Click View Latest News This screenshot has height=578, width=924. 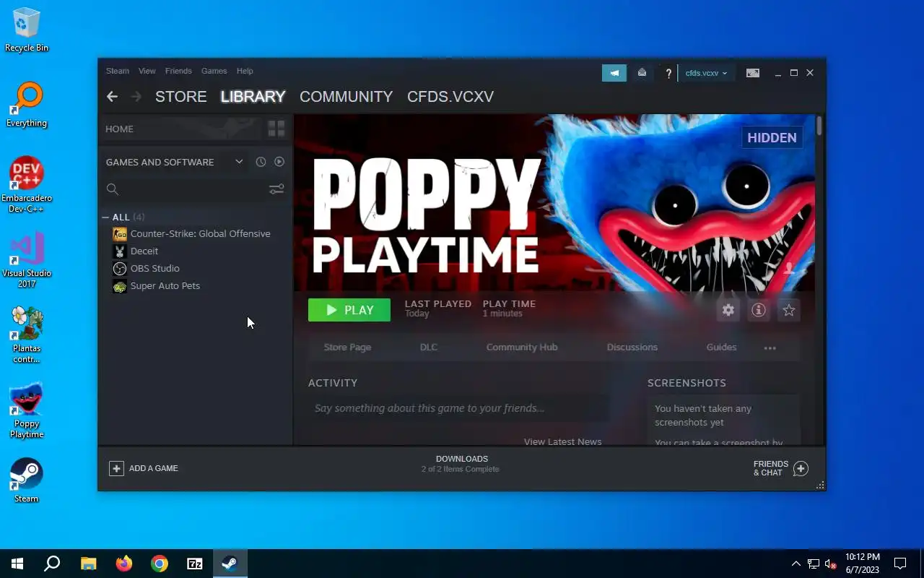coord(562,441)
